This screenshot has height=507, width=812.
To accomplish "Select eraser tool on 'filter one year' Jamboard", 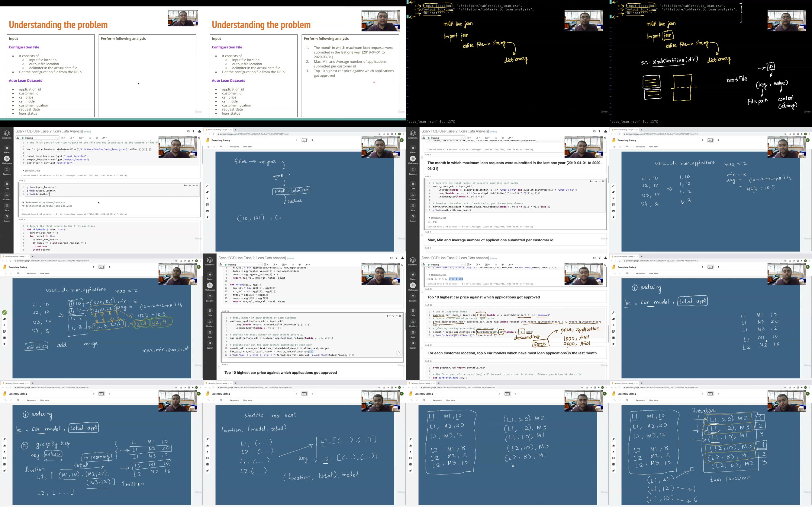I will 207,192.
